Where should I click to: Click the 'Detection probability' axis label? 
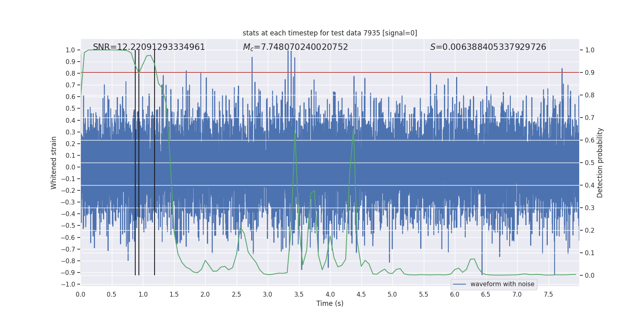tap(600, 163)
